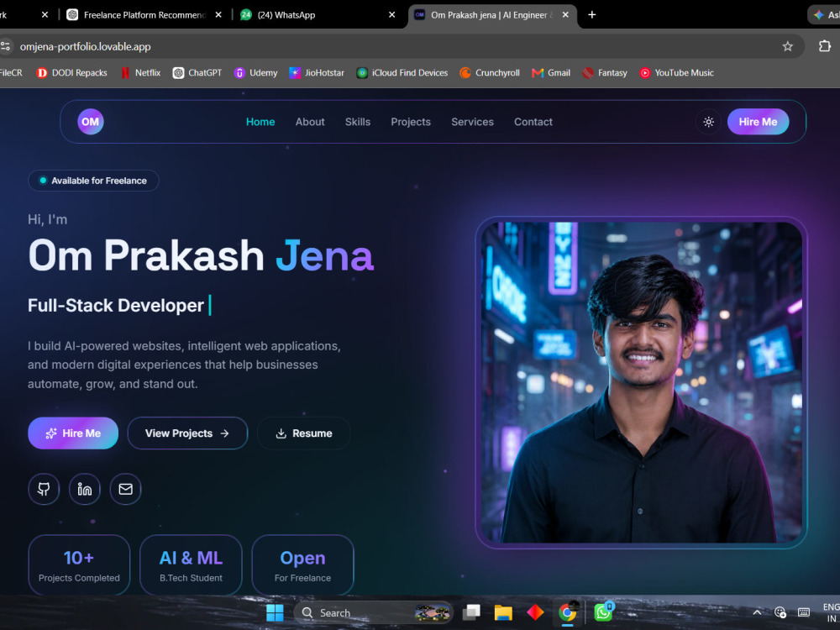Click the sparkle Ask button in tab bar
The image size is (840, 630).
(825, 15)
